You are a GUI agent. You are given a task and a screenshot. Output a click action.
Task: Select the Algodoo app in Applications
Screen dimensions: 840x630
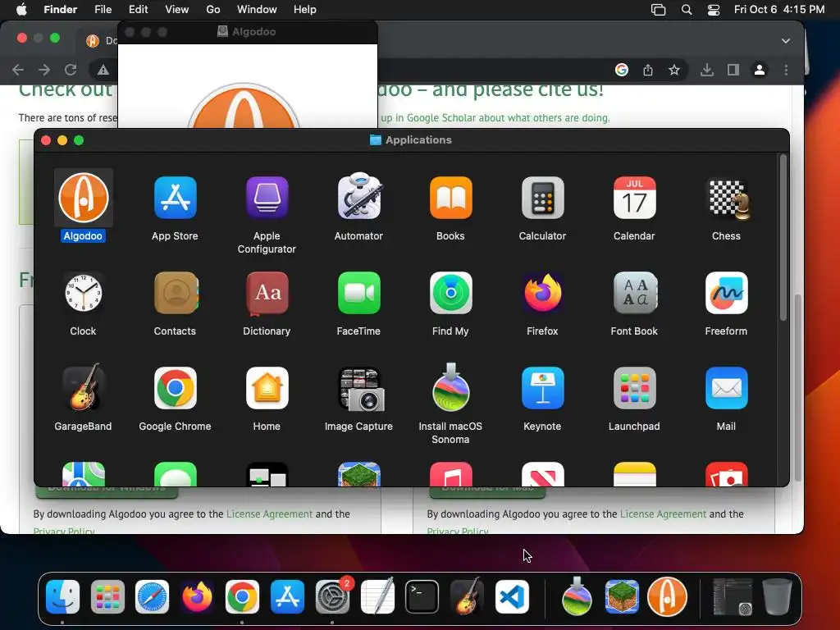click(x=83, y=198)
